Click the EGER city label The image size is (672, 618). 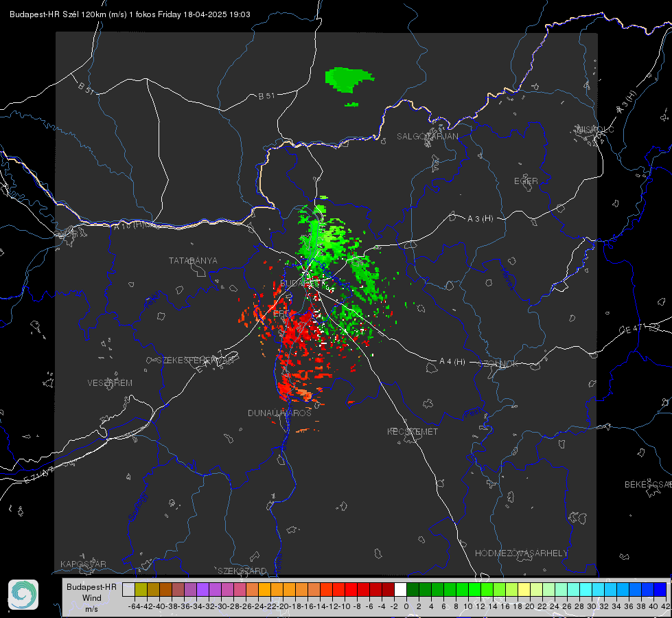click(526, 181)
